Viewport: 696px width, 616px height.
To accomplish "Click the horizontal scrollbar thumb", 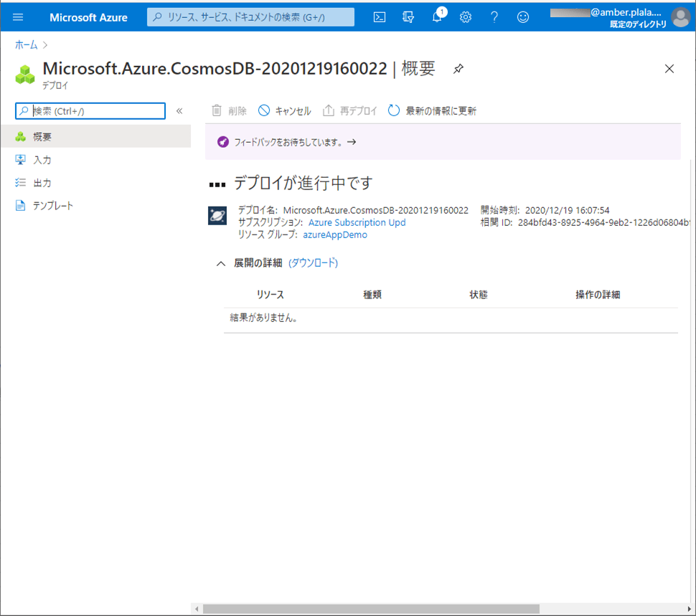I will [x=371, y=609].
